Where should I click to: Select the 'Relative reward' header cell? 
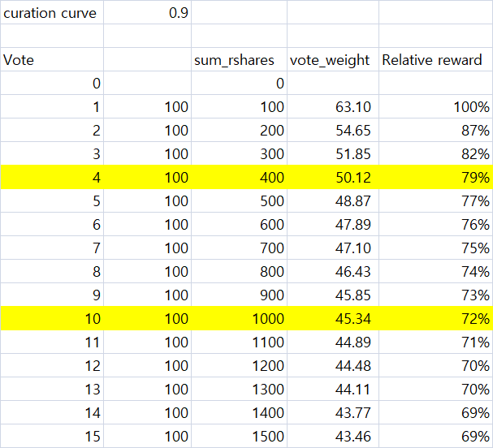click(436, 60)
